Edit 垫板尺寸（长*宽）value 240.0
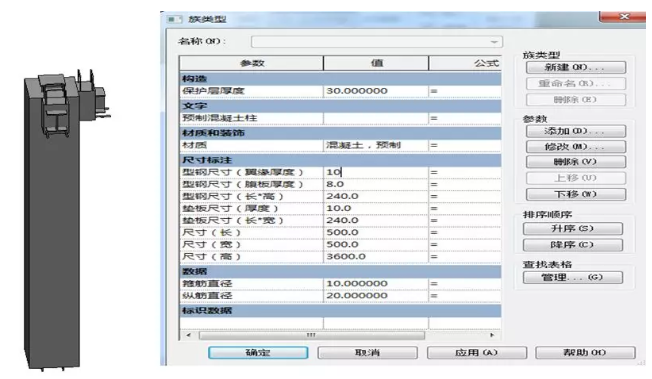 tap(375, 220)
